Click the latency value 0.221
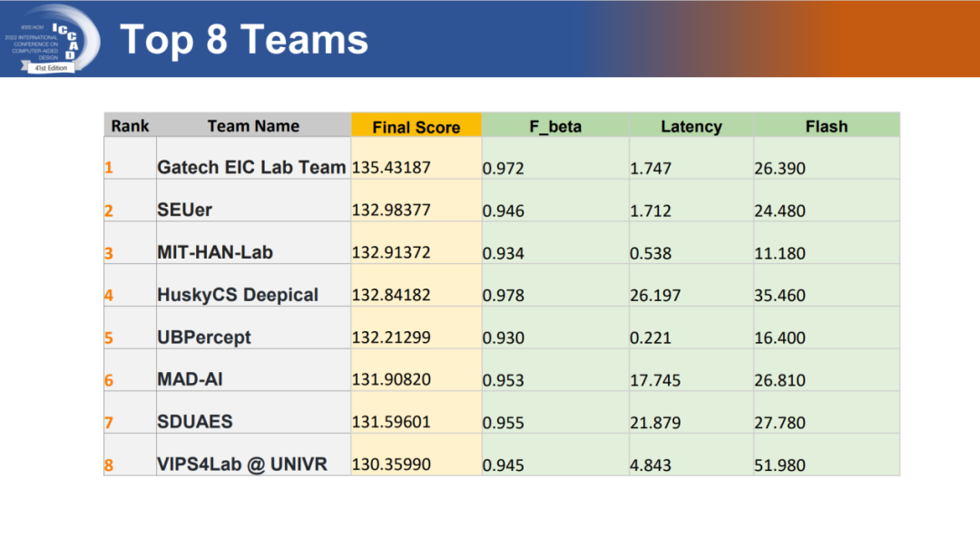The width and height of the screenshot is (980, 538). point(651,337)
